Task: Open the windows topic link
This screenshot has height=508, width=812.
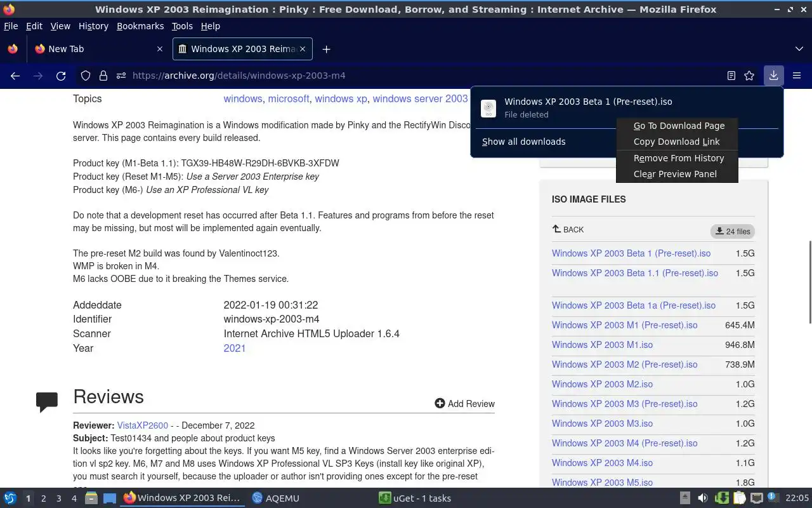Action: coord(243,98)
